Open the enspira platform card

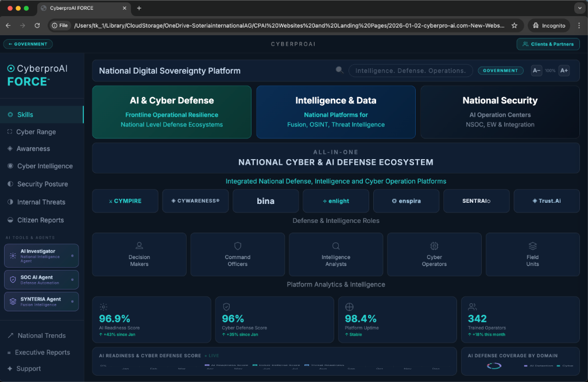tap(406, 200)
